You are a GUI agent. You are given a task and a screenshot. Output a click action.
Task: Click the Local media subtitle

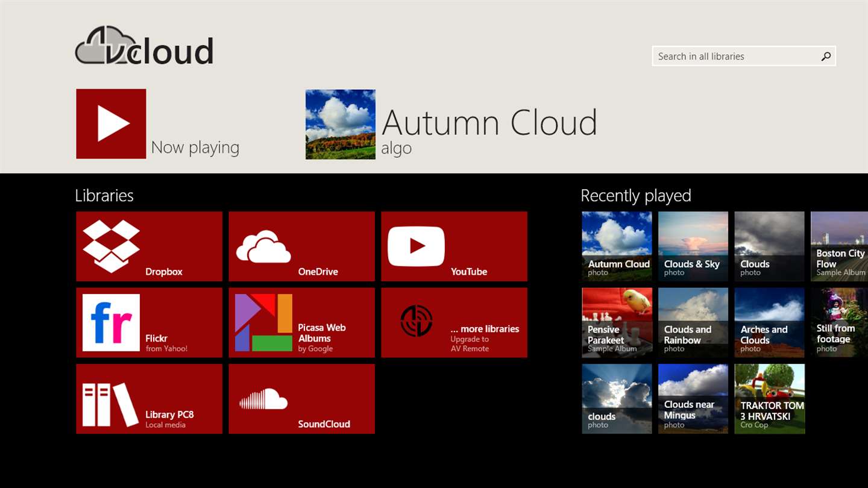pyautogui.click(x=165, y=425)
